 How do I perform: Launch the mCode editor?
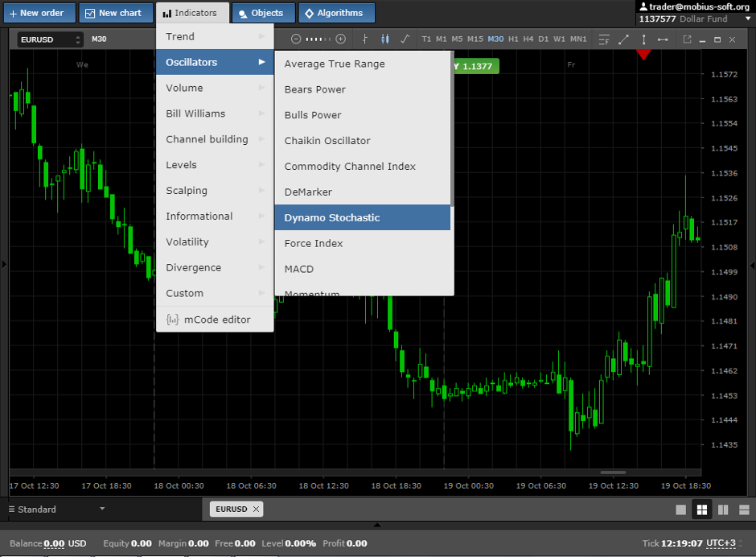coord(215,320)
